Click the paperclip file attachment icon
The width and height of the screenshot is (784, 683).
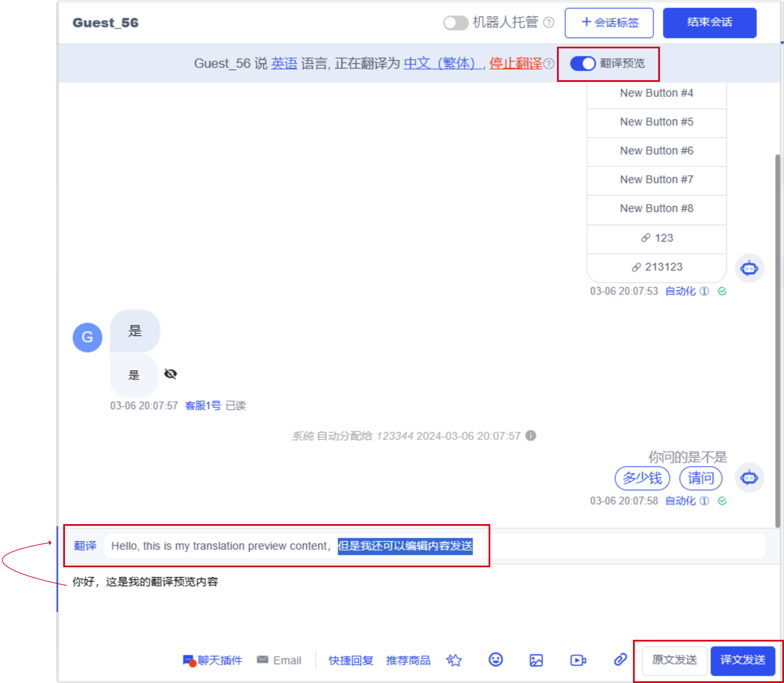[620, 660]
